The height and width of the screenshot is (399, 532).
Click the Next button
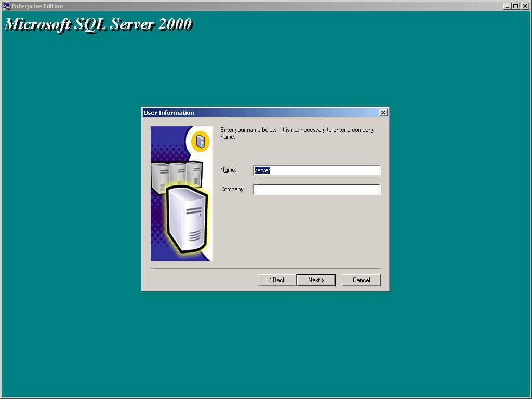(316, 280)
